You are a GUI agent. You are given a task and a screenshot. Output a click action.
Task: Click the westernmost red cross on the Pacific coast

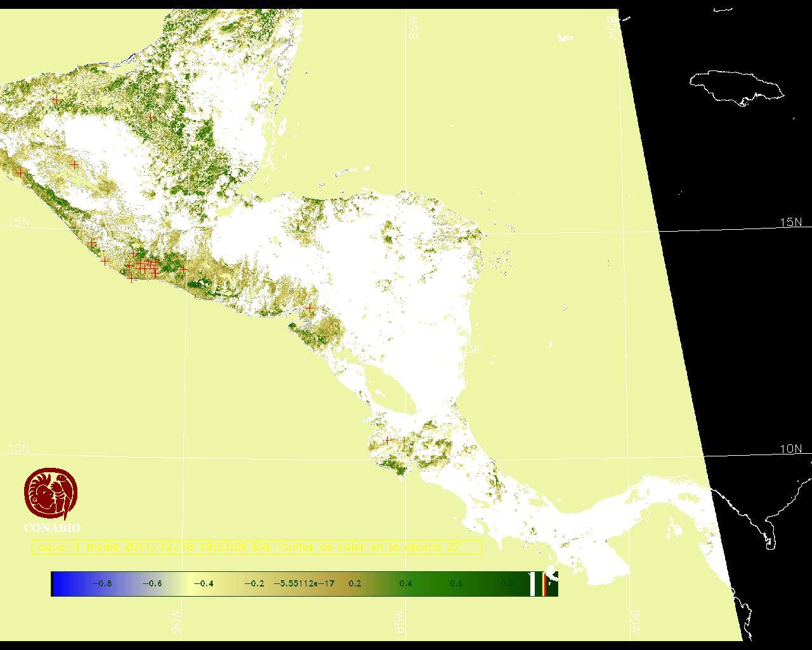click(20, 173)
